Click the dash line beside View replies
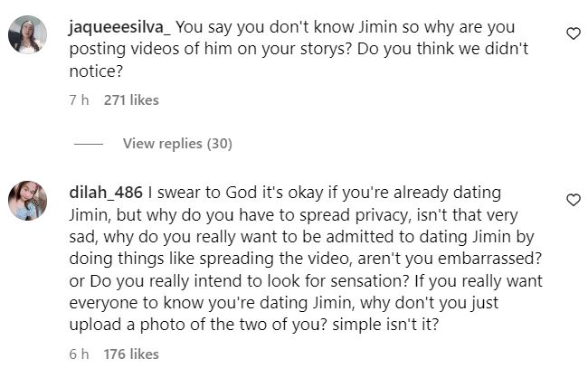 pyautogui.click(x=89, y=143)
